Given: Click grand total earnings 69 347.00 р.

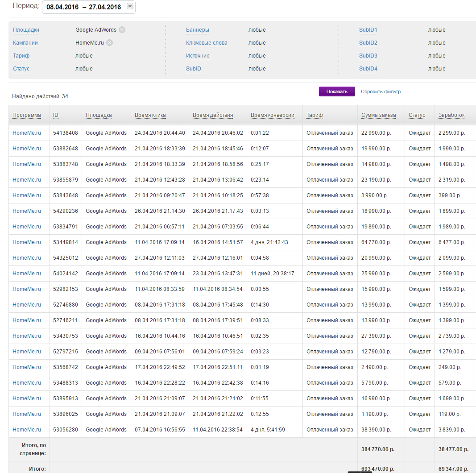Looking at the screenshot, I should (x=453, y=469).
